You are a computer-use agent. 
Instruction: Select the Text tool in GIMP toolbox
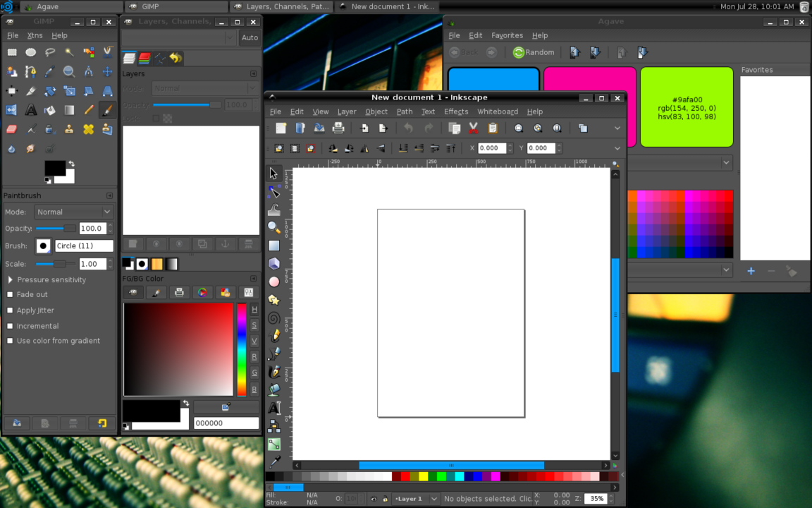[x=31, y=110]
